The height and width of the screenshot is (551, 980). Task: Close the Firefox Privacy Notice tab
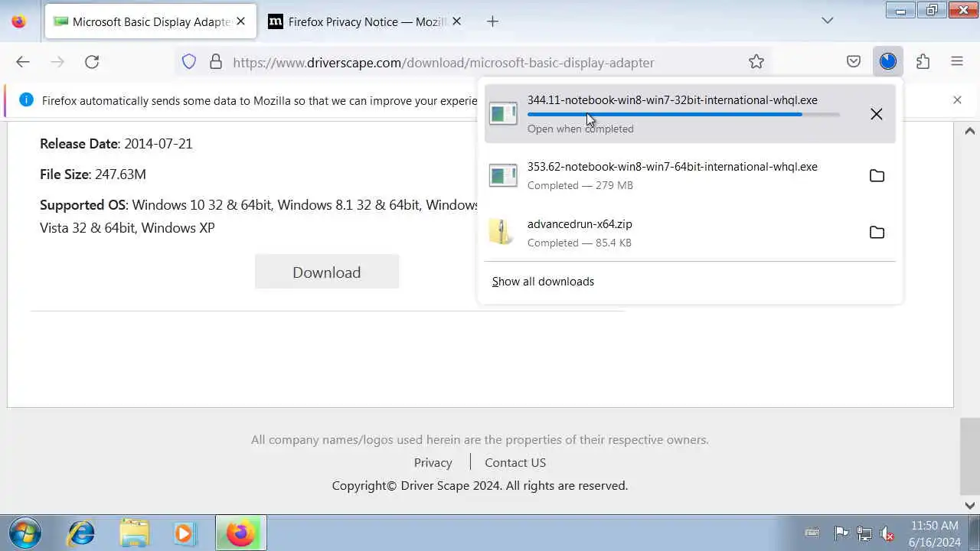[x=457, y=21]
